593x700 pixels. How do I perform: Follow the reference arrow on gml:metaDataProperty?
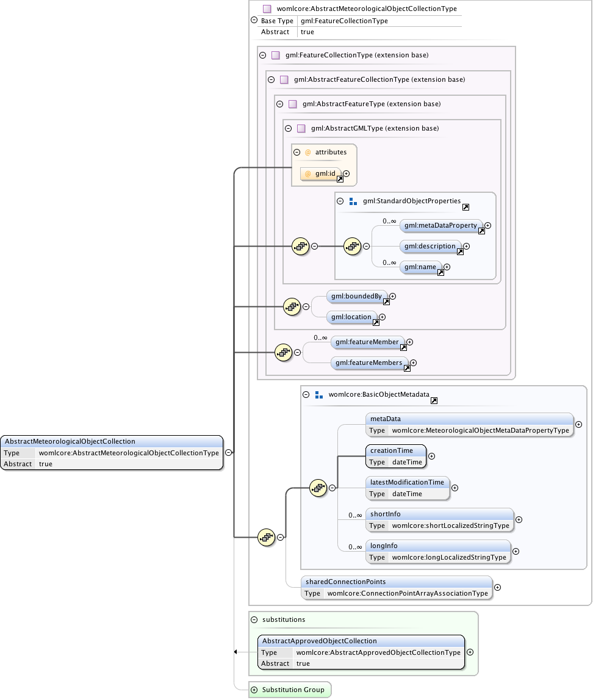click(x=481, y=231)
